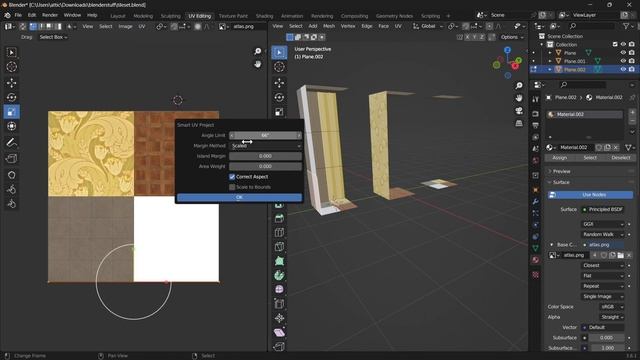The image size is (640, 360).
Task: Toggle Scale to Bounds checkbox
Action: [x=232, y=187]
